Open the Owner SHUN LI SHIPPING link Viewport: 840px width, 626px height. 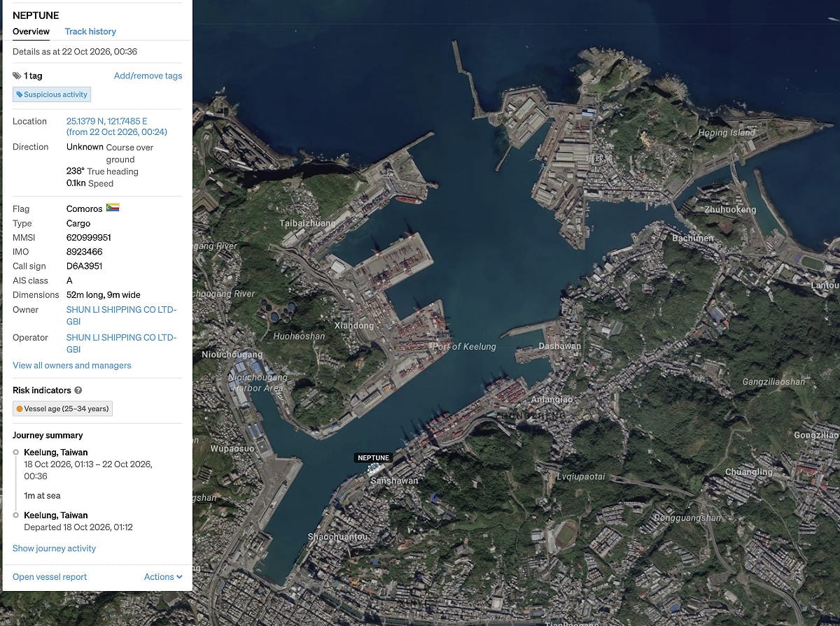121,315
